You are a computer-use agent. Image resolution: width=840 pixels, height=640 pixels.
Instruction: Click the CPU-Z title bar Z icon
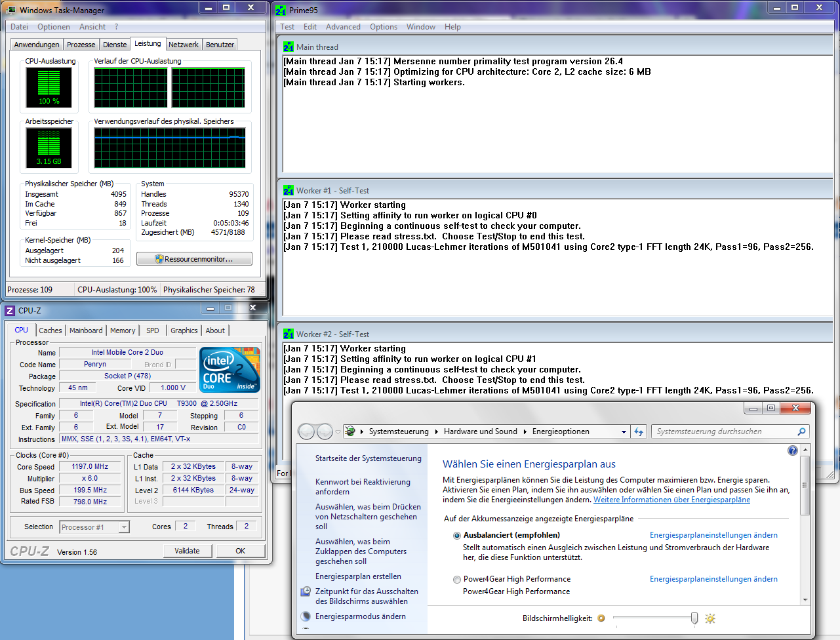pyautogui.click(x=10, y=311)
